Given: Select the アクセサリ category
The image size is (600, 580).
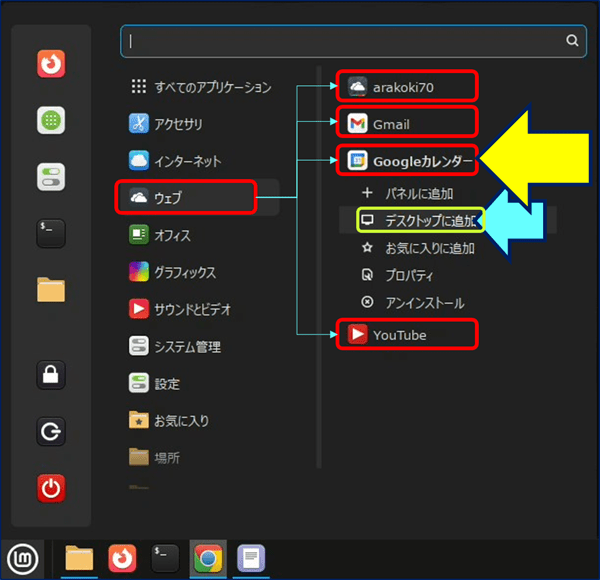Looking at the screenshot, I should 166,124.
